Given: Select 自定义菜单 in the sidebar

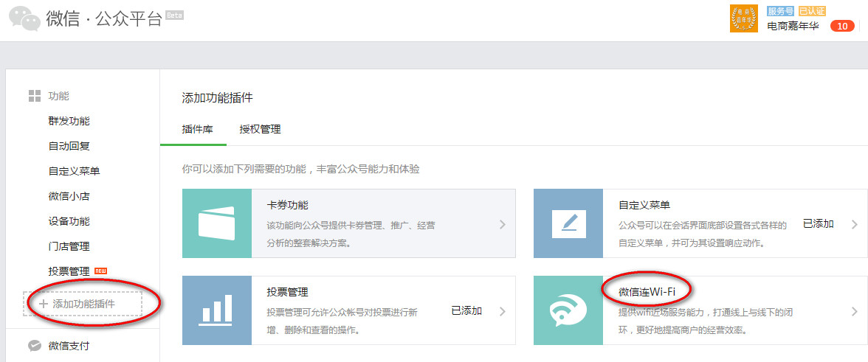Looking at the screenshot, I should [x=74, y=171].
